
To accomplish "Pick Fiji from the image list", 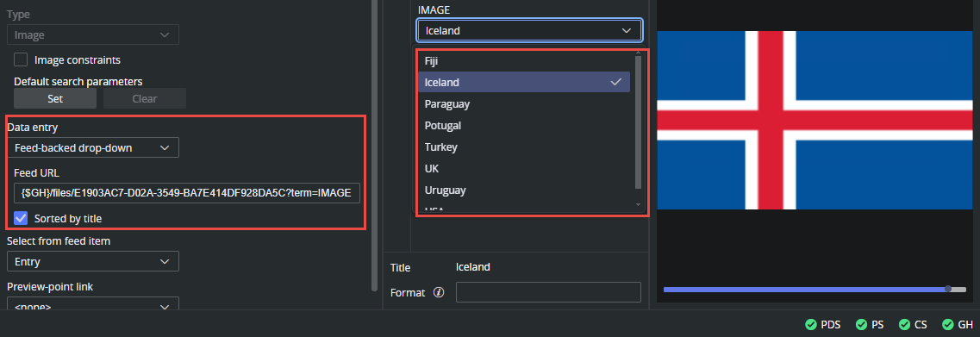I will 524,60.
